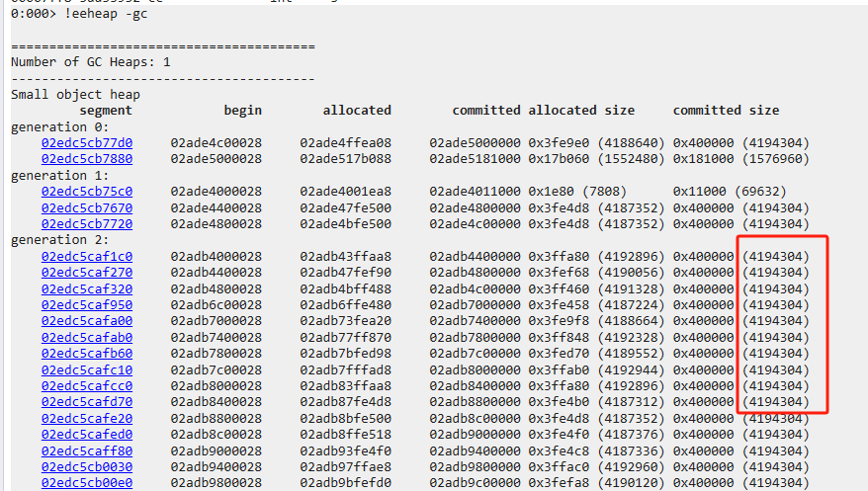Click the 'Small object heap' heading
868x491 pixels.
[x=75, y=95]
